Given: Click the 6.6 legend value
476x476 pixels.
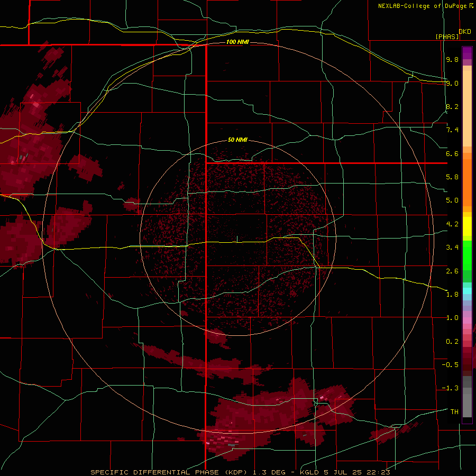Looking at the screenshot, I should (x=452, y=153).
